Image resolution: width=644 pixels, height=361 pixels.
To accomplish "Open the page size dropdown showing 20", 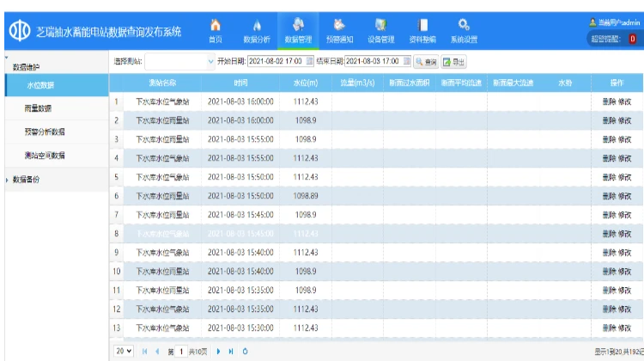I will pyautogui.click(x=123, y=352).
